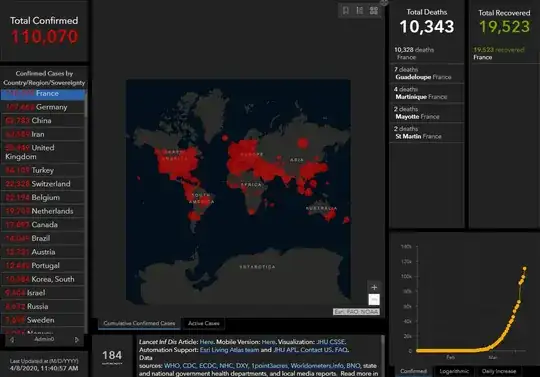
Task: Open the basemap gallery grid icon
Action: [374, 11]
